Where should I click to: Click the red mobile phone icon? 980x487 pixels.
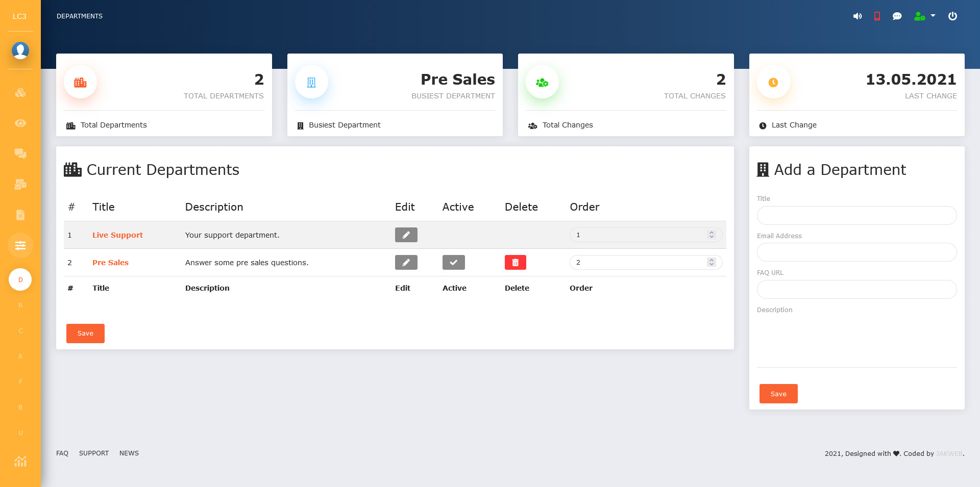point(877,16)
